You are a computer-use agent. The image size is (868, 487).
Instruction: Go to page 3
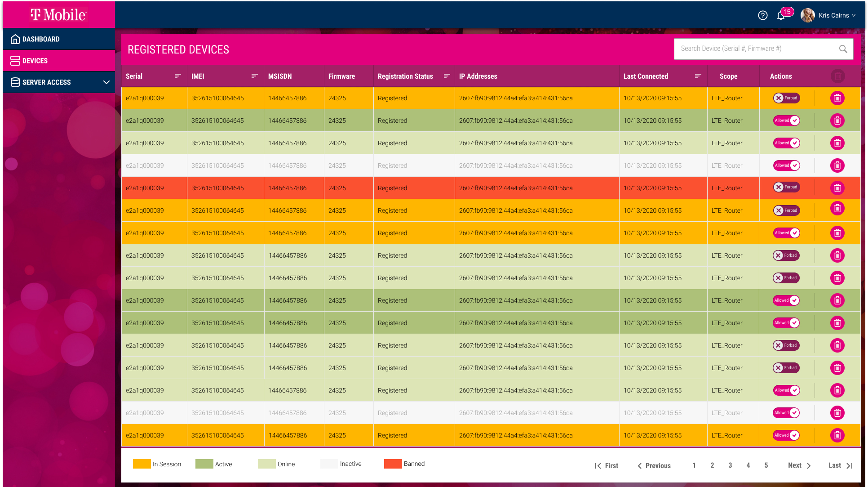point(730,465)
